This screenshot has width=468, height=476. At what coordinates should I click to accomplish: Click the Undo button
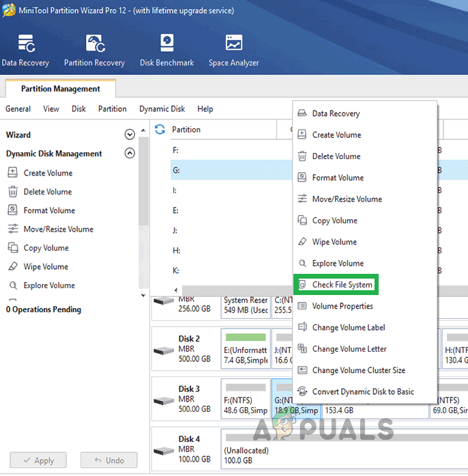tap(109, 460)
